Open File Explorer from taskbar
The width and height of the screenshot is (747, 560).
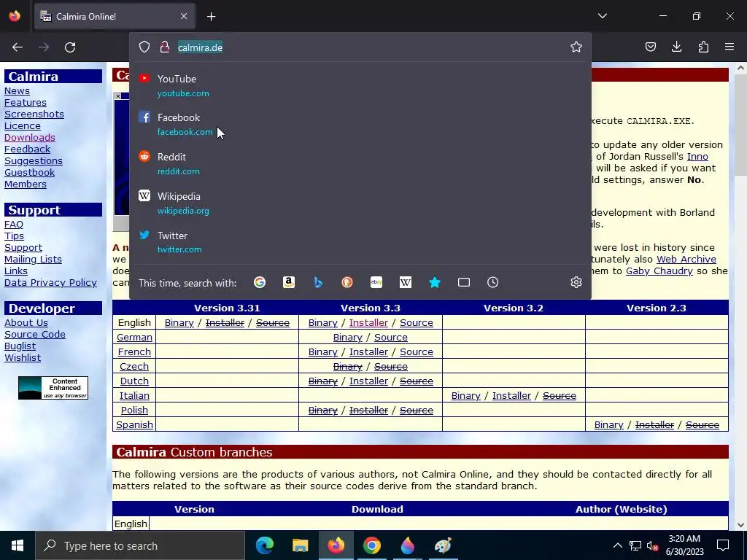point(300,545)
